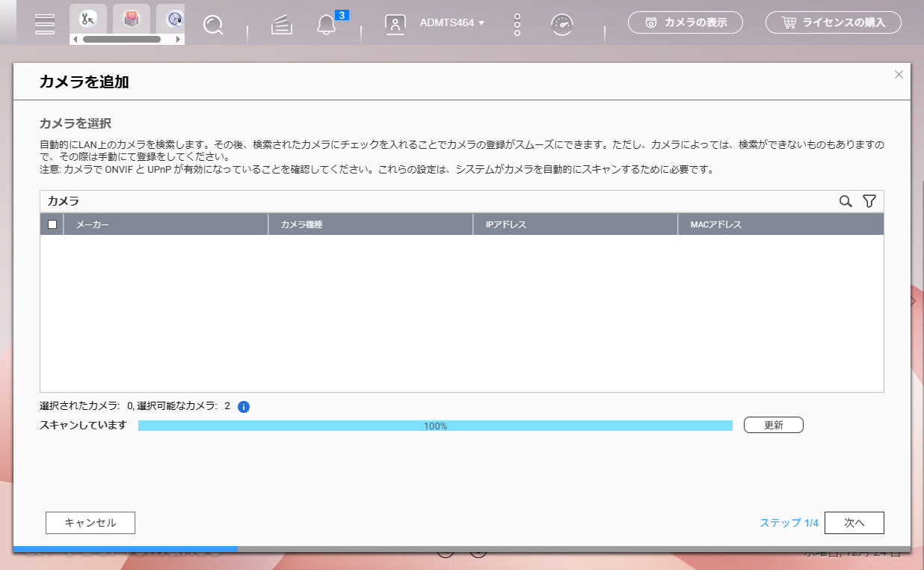Click the 更新 refresh button
The width and height of the screenshot is (924, 570).
(x=773, y=425)
